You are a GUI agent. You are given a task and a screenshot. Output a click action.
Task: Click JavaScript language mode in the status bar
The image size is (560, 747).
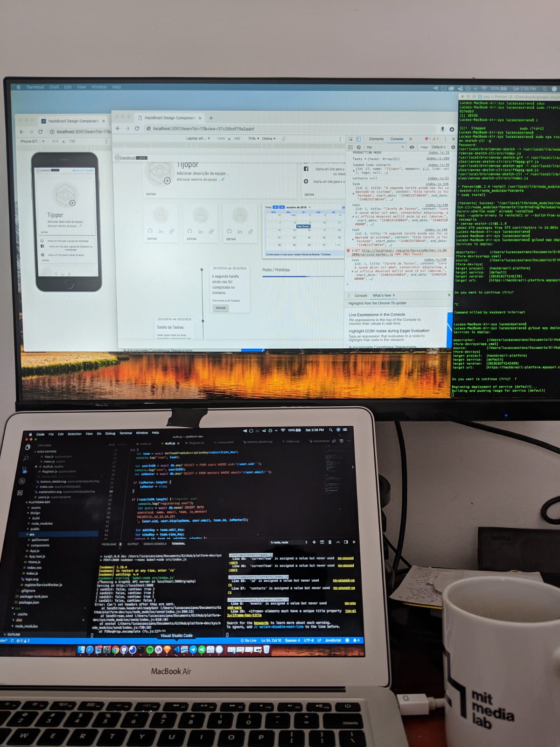click(333, 640)
